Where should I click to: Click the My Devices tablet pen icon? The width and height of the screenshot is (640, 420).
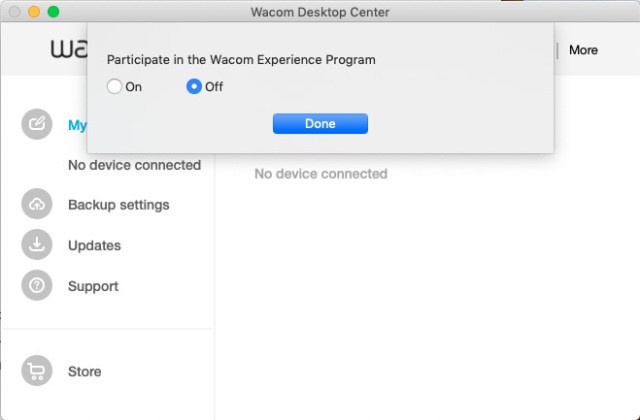pos(37,124)
